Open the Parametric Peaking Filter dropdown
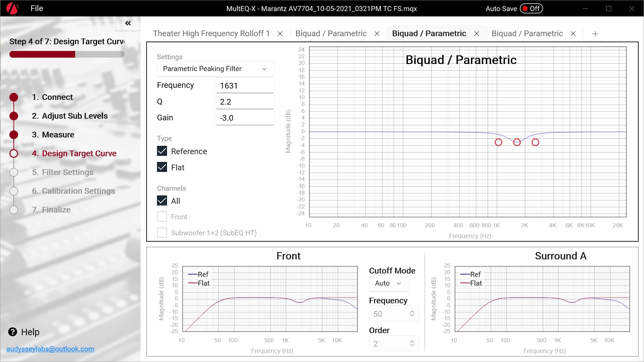Screen dimensions: 644x362 click(x=215, y=69)
